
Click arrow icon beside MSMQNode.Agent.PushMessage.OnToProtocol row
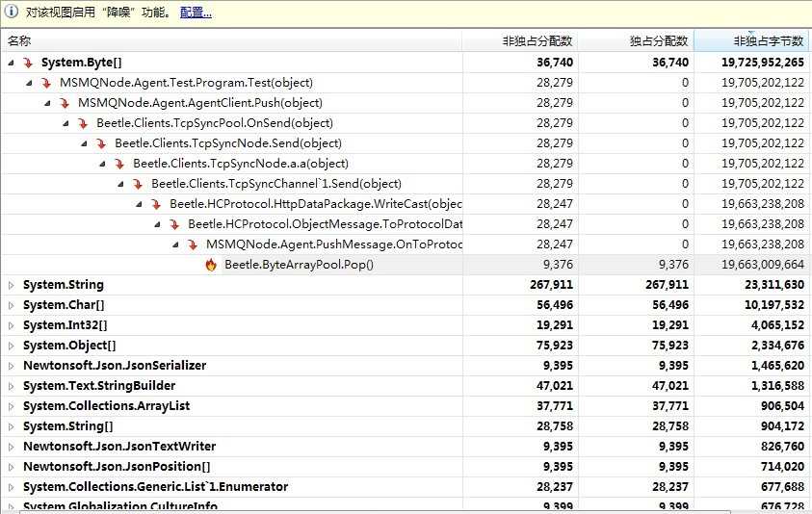pyautogui.click(x=194, y=244)
